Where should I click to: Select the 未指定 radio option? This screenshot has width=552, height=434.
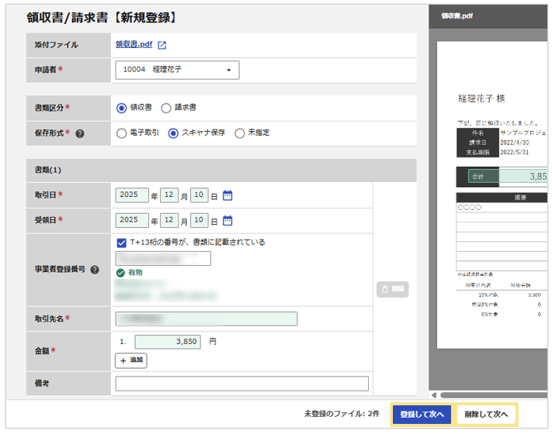click(240, 133)
